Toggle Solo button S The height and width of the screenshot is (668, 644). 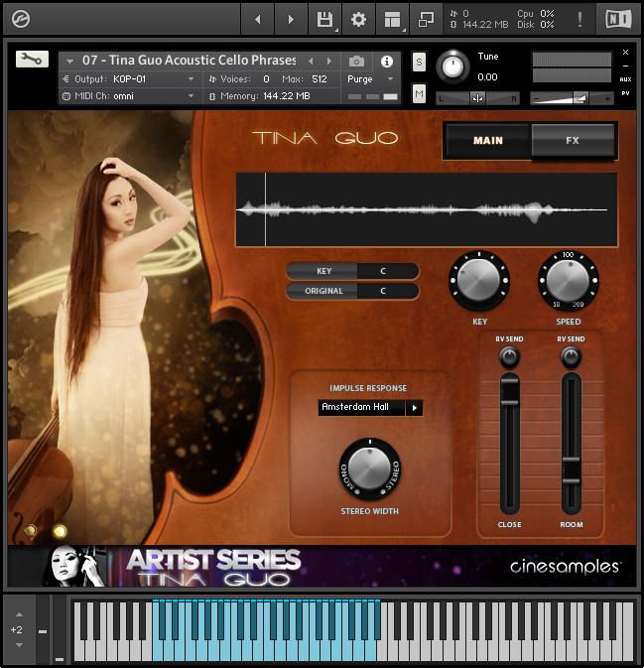pyautogui.click(x=419, y=63)
